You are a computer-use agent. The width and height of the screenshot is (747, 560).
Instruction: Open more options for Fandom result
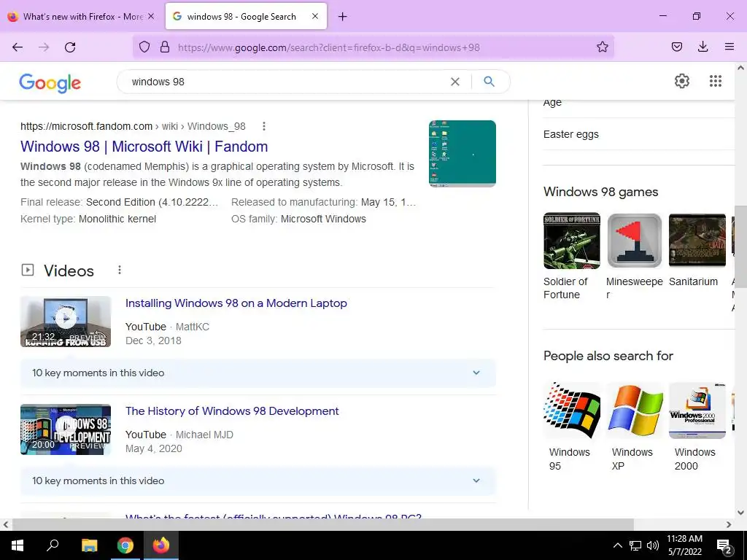264,126
